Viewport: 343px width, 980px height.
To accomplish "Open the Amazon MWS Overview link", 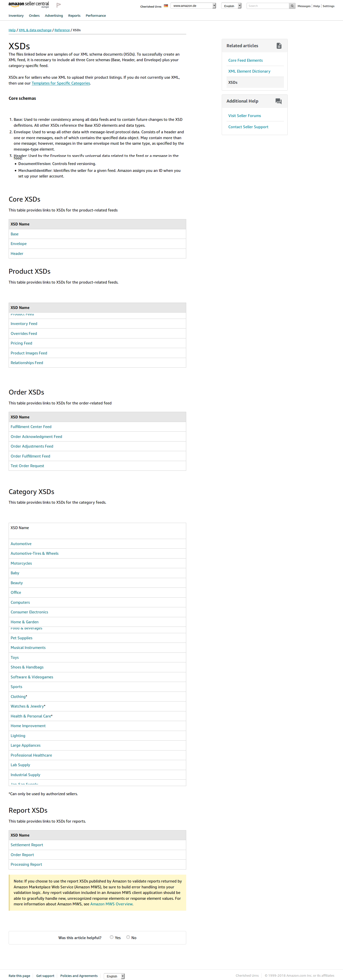I will pyautogui.click(x=111, y=904).
